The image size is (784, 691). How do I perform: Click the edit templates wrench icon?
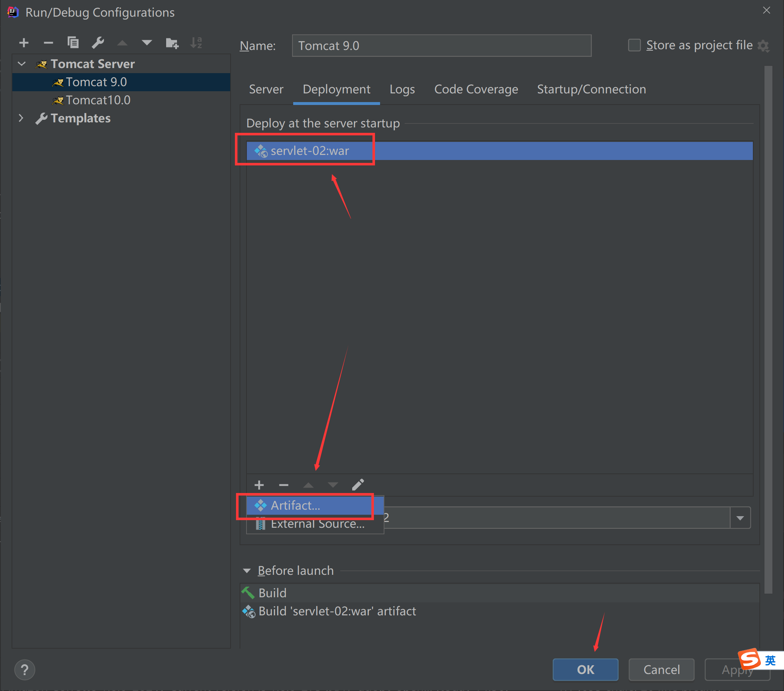coord(98,43)
